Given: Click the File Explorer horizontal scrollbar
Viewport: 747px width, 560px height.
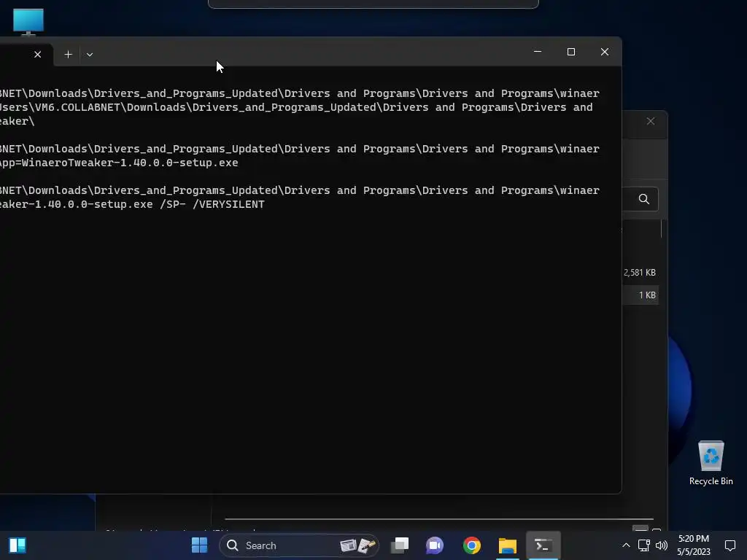Looking at the screenshot, I should click(438, 518).
